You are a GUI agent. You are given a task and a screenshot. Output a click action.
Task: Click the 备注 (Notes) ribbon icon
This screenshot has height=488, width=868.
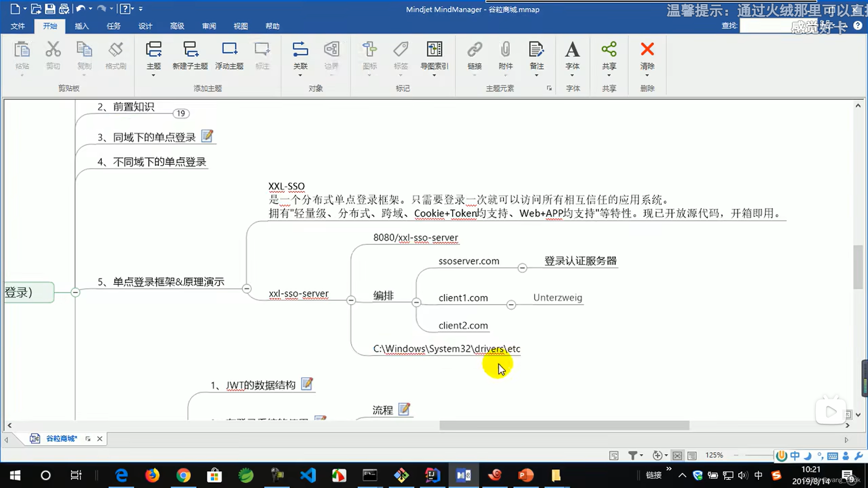pyautogui.click(x=536, y=50)
